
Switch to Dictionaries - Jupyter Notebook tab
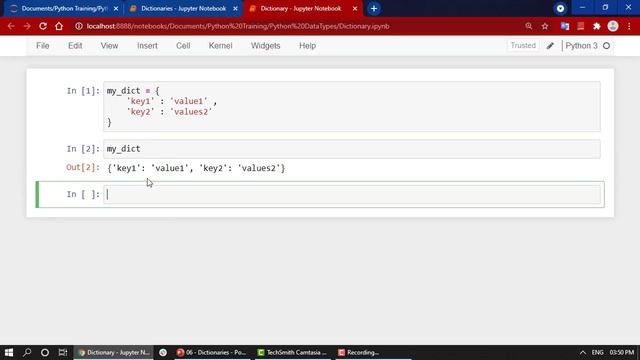(183, 9)
